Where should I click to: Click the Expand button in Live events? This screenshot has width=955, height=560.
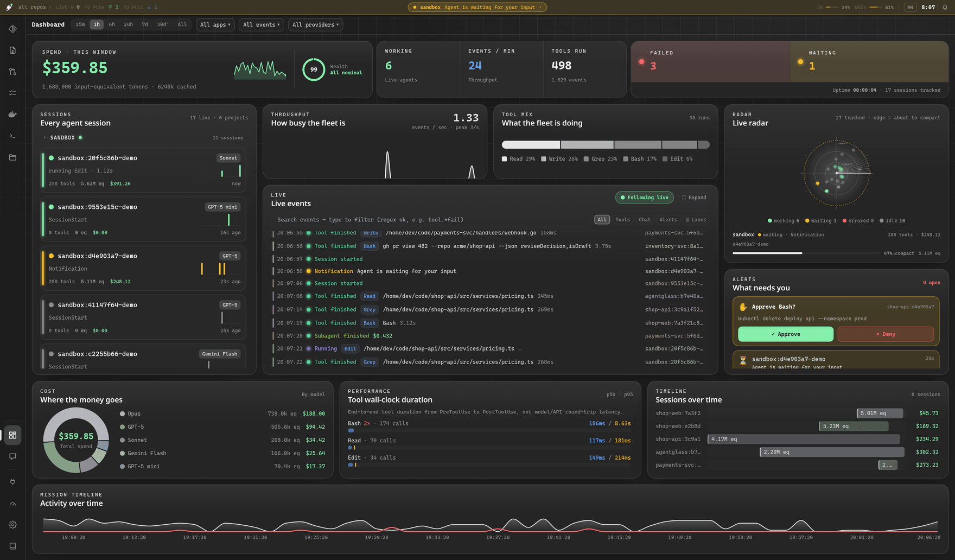click(694, 198)
